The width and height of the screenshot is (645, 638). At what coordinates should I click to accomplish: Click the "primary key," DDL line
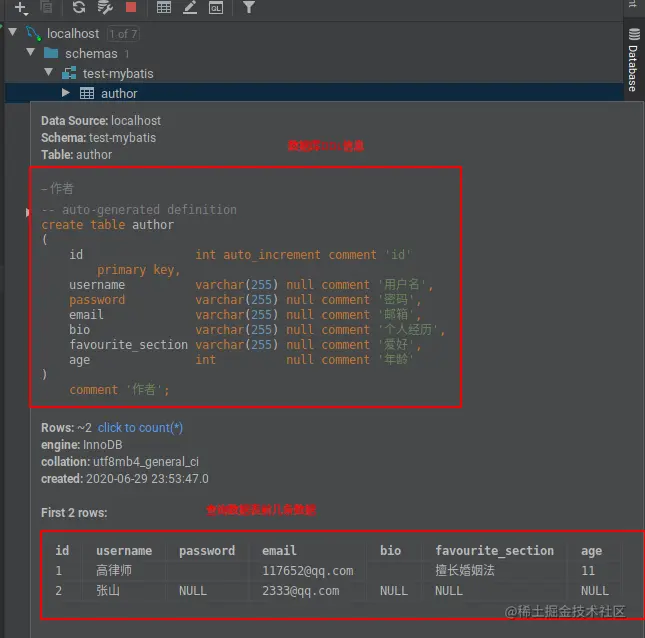[x=139, y=270]
